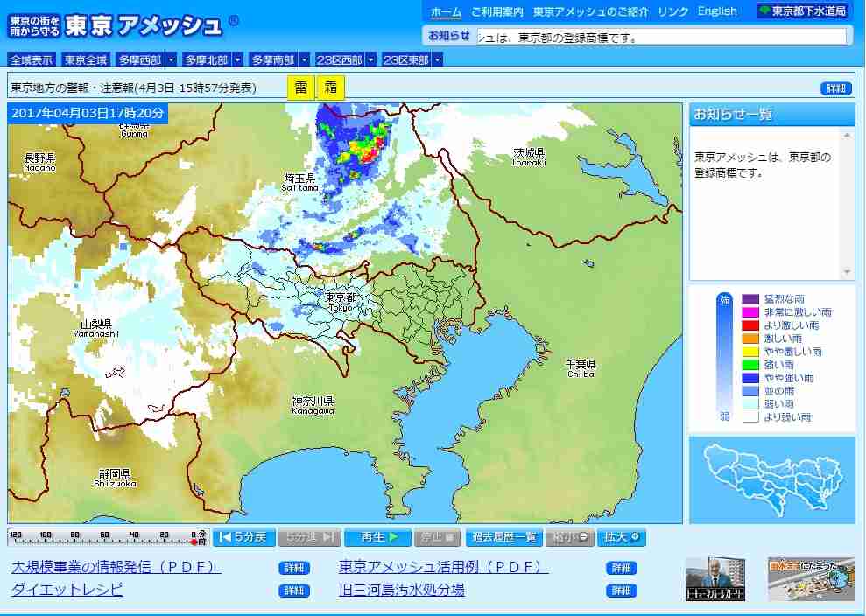Open 大規模事業の情報発信（PDF） link
The image size is (866, 616).
[116, 567]
